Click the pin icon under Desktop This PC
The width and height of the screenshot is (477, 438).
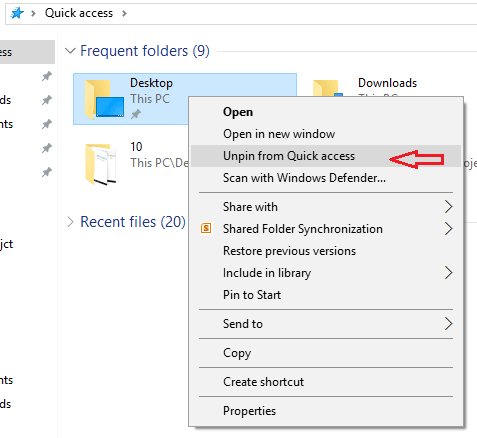click(135, 114)
